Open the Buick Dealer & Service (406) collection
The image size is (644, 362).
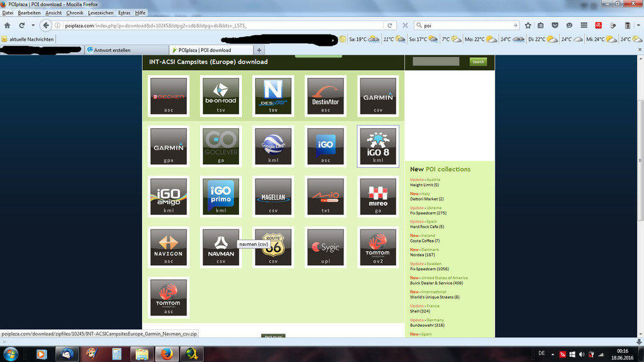[436, 283]
